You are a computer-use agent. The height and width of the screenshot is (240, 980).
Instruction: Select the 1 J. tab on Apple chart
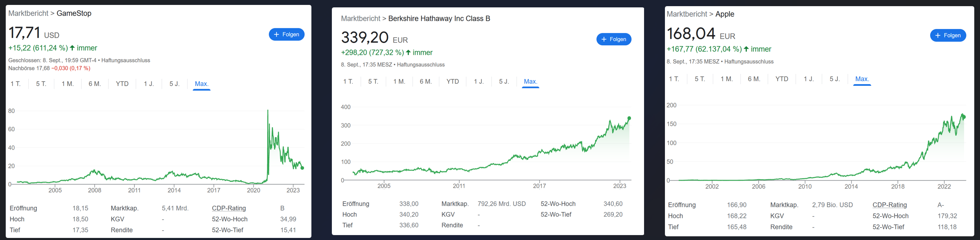point(808,79)
